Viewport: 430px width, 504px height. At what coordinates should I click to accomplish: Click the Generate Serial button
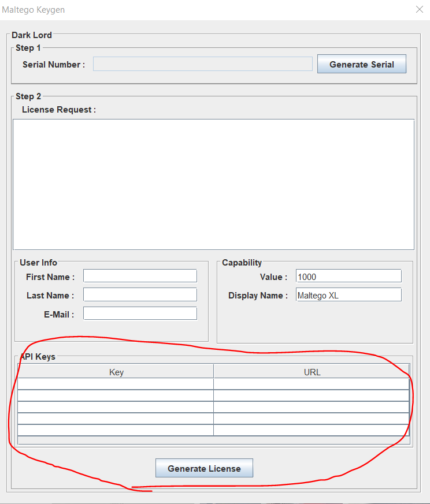coord(361,64)
